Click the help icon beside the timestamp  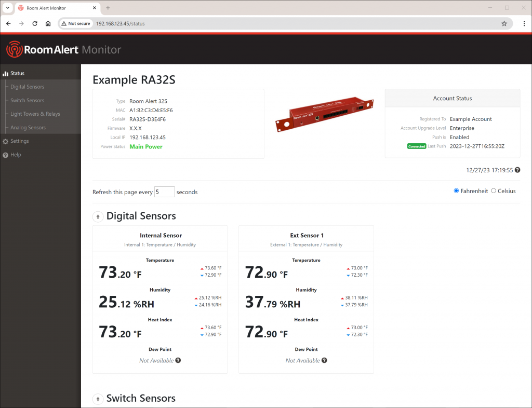coord(517,170)
